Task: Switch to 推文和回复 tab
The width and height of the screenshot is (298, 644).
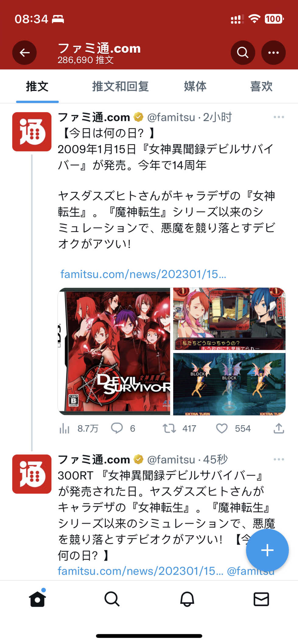Action: (x=120, y=86)
